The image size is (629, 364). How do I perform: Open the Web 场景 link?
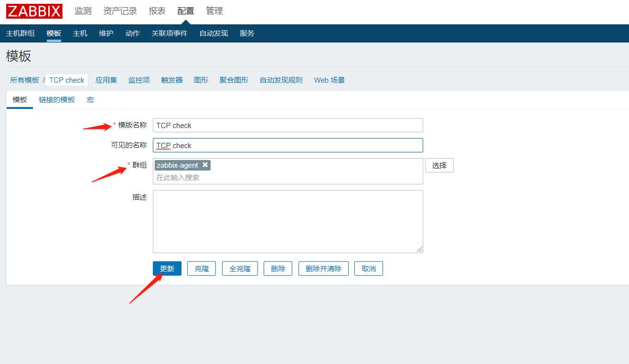pos(330,80)
